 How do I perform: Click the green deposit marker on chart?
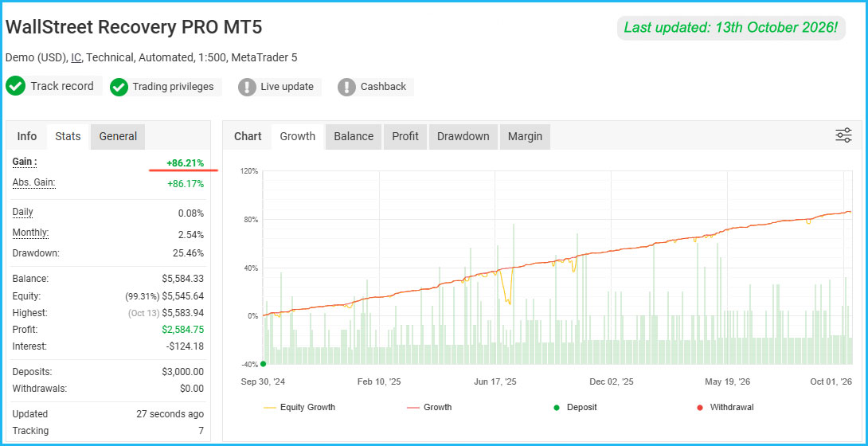click(263, 363)
